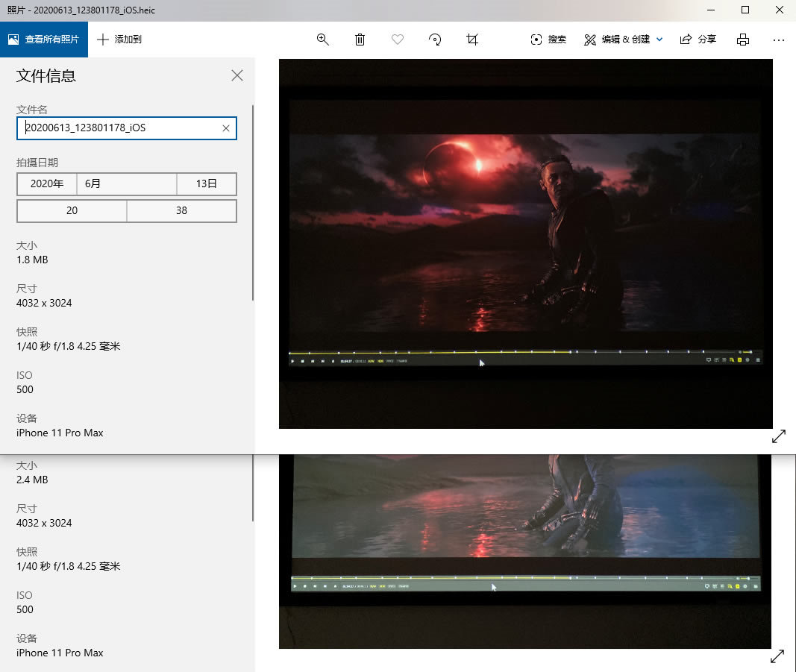Close the 文件信息 panel

point(237,75)
